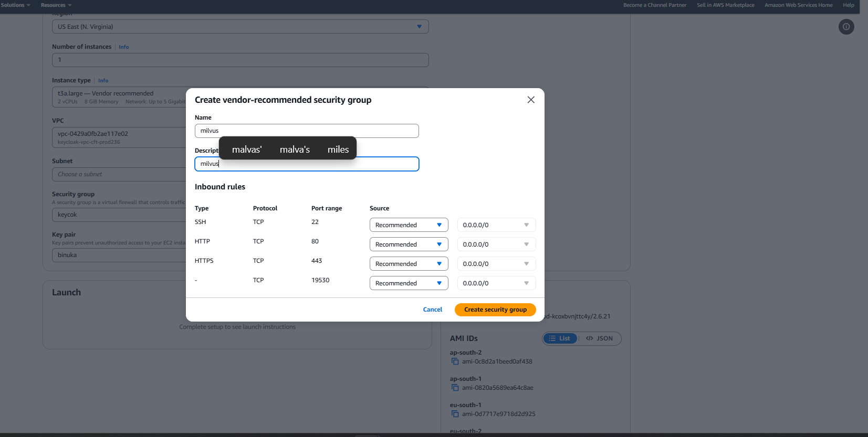Copy the ap-south-2 AMI ID icon
The image size is (868, 437).
(455, 361)
